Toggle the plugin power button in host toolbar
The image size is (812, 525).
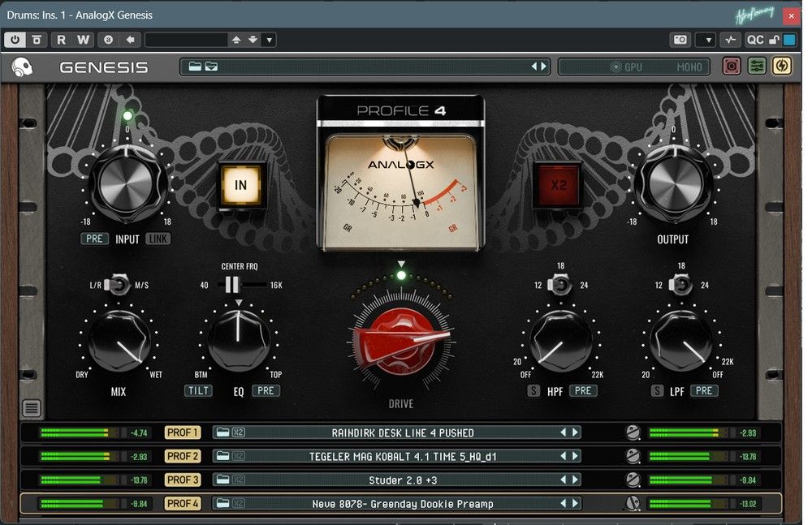pos(15,40)
